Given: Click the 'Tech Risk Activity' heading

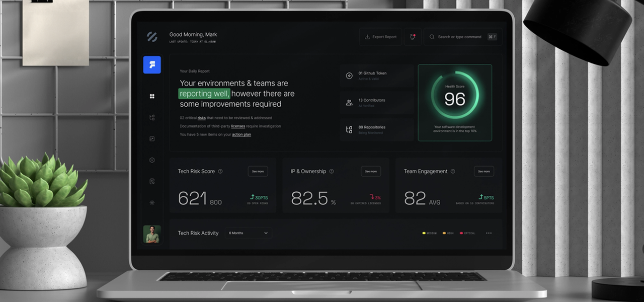Looking at the screenshot, I should pos(198,233).
